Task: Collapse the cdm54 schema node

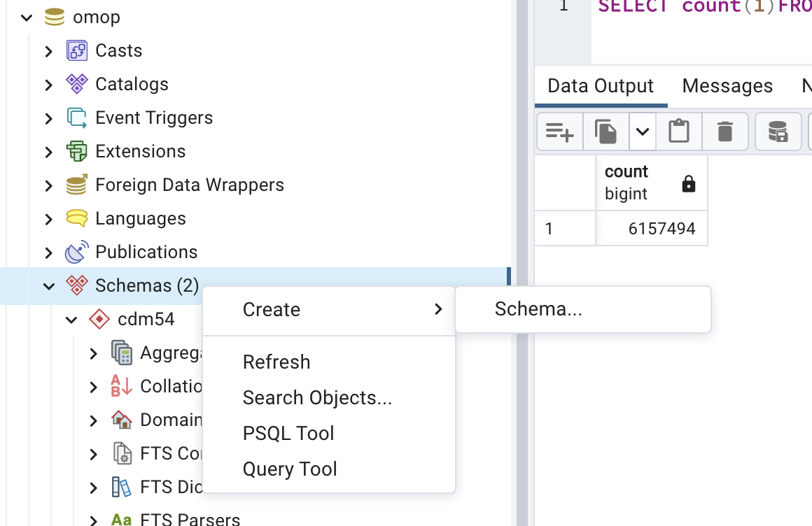Action: point(71,320)
